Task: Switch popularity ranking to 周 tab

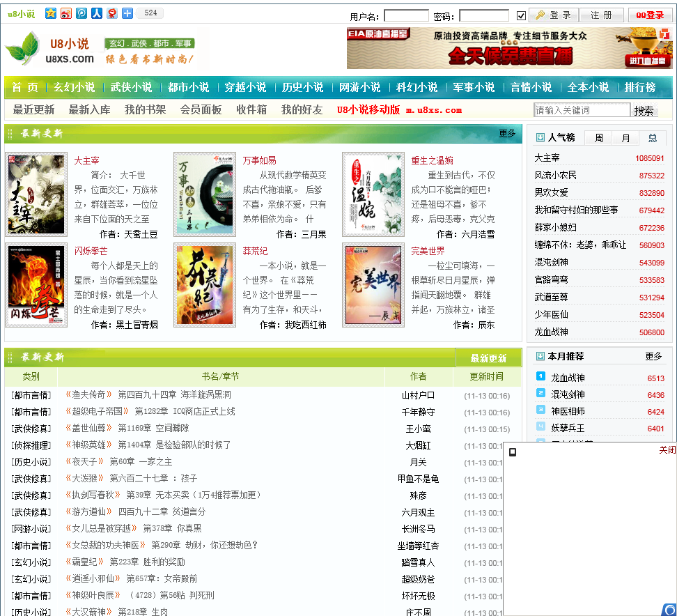Action: click(598, 138)
